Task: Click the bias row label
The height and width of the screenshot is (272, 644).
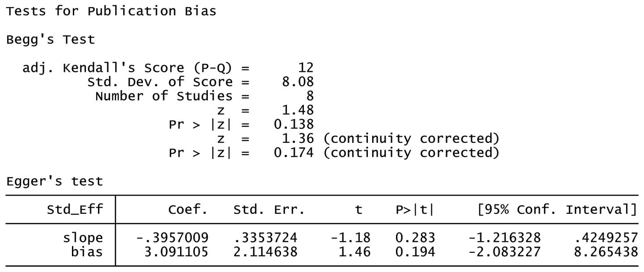Action: [x=87, y=252]
